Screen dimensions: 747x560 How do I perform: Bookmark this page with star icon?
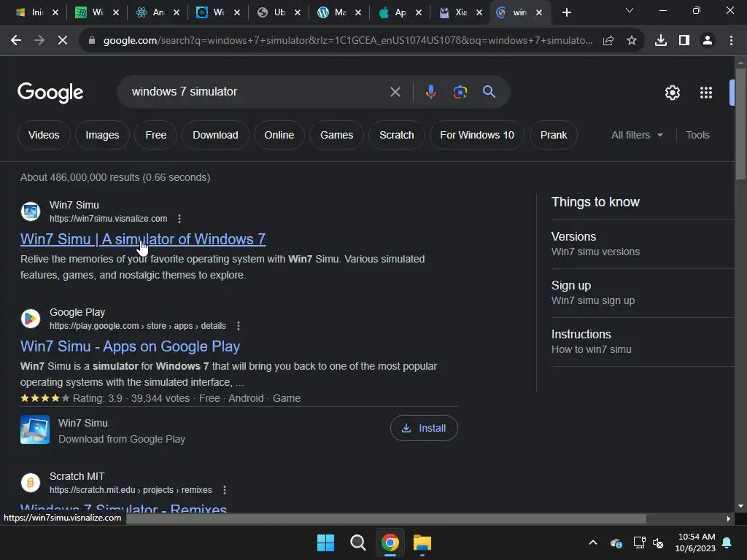coord(631,41)
